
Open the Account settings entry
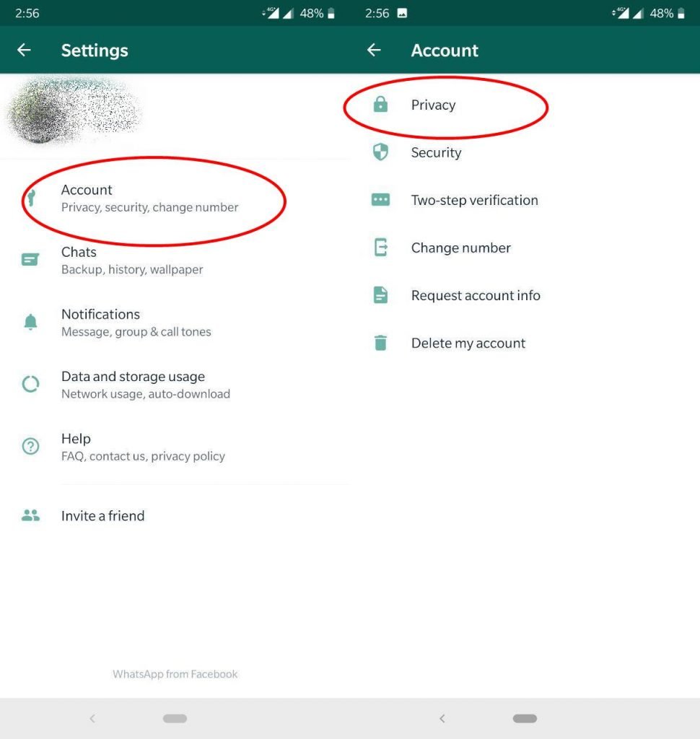click(144, 197)
